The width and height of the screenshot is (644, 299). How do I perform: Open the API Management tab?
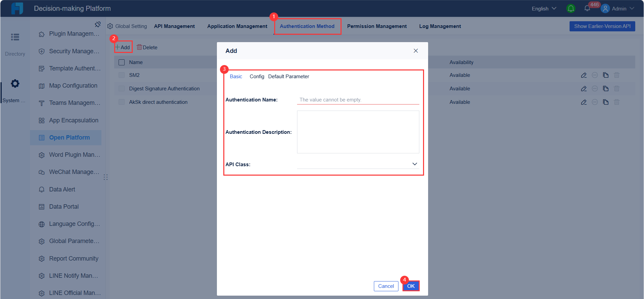click(174, 26)
